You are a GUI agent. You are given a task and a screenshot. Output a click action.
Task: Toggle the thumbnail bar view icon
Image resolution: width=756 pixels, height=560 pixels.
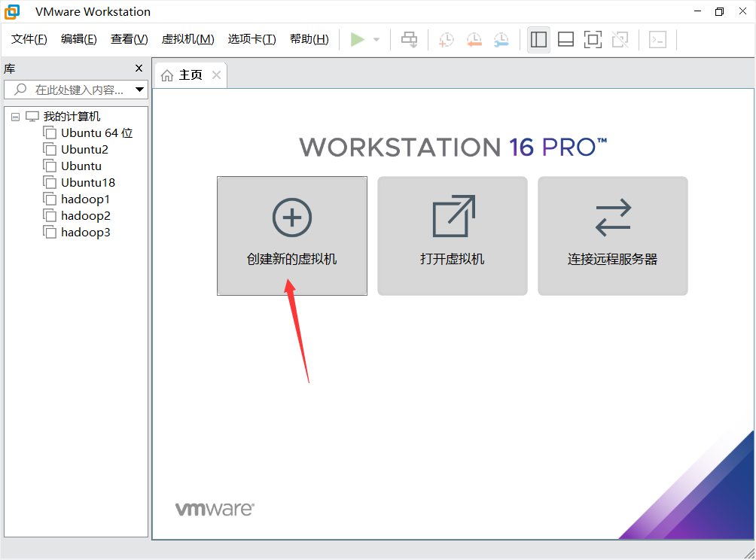point(565,40)
